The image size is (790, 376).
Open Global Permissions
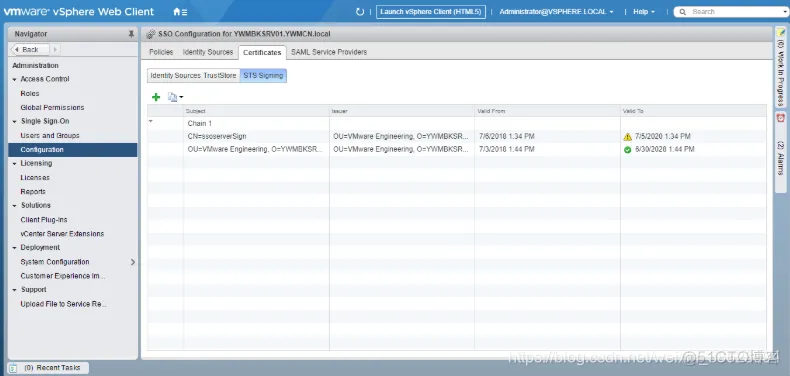tap(52, 107)
